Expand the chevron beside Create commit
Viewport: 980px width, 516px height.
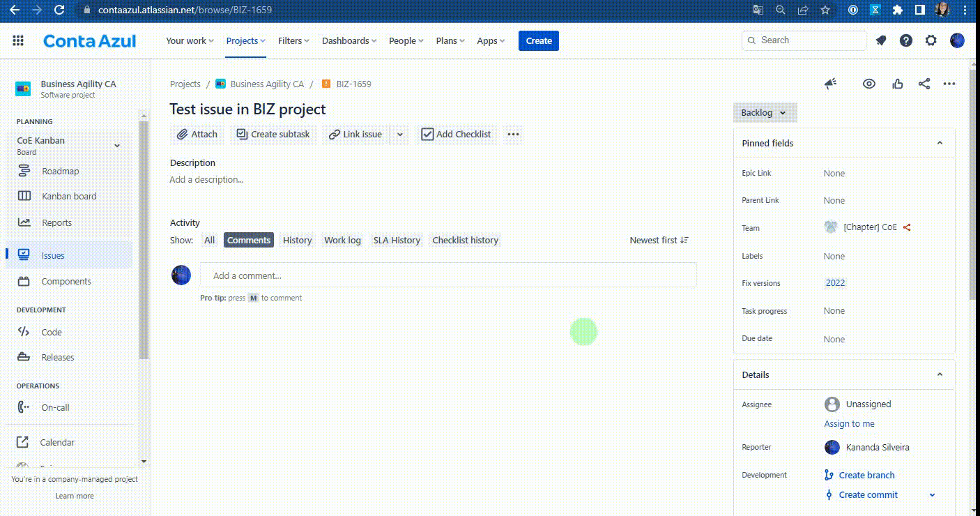point(933,495)
